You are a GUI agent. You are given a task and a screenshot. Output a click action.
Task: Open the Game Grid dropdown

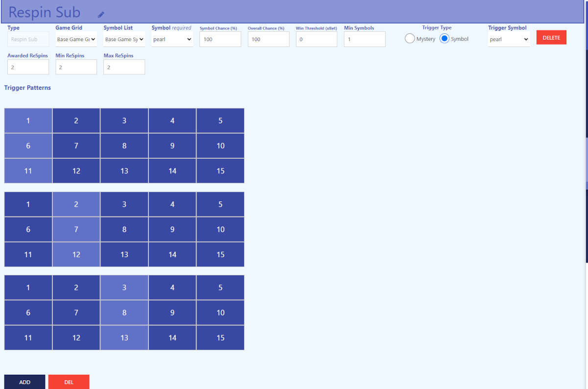pos(76,39)
